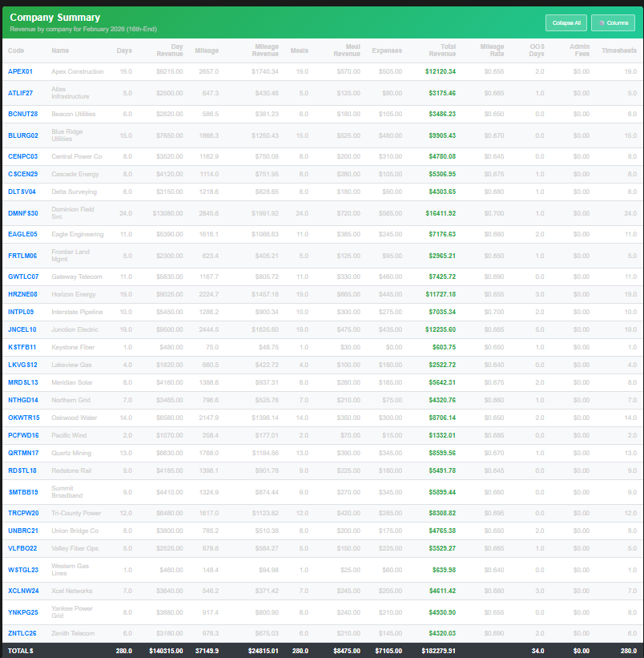Open the APEX01 company details
This screenshot has height=658, width=644.
(18, 71)
